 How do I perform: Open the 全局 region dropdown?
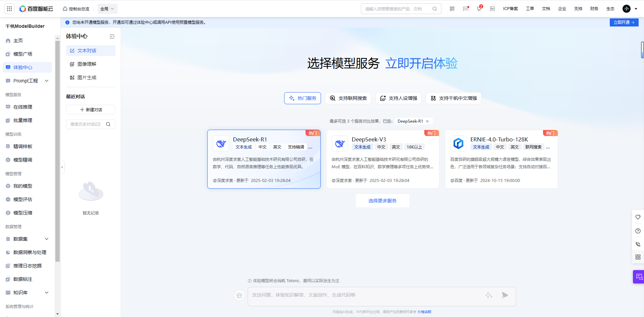[x=107, y=9]
